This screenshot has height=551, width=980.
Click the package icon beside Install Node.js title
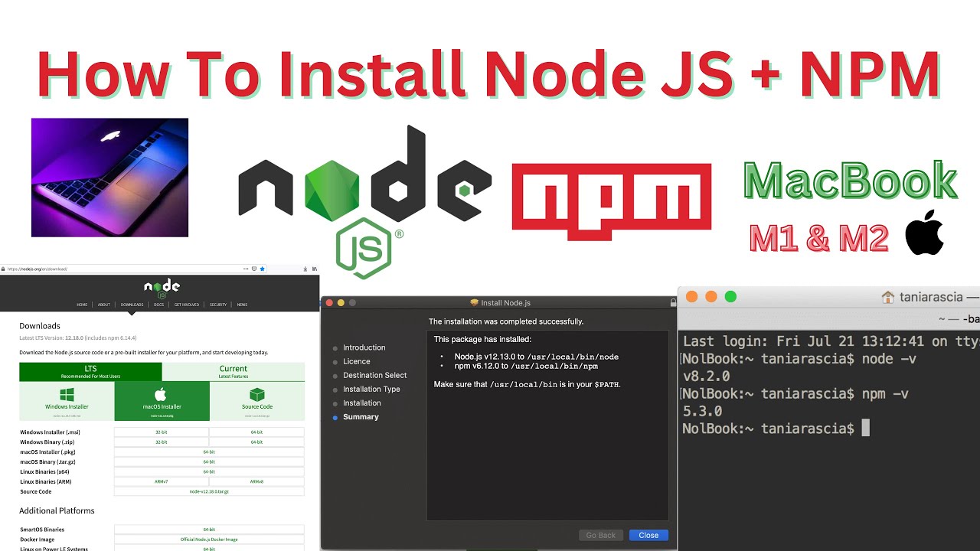474,303
